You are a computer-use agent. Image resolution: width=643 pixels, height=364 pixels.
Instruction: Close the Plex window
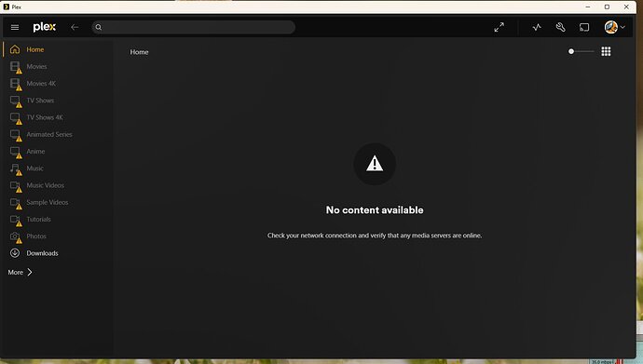(x=626, y=7)
